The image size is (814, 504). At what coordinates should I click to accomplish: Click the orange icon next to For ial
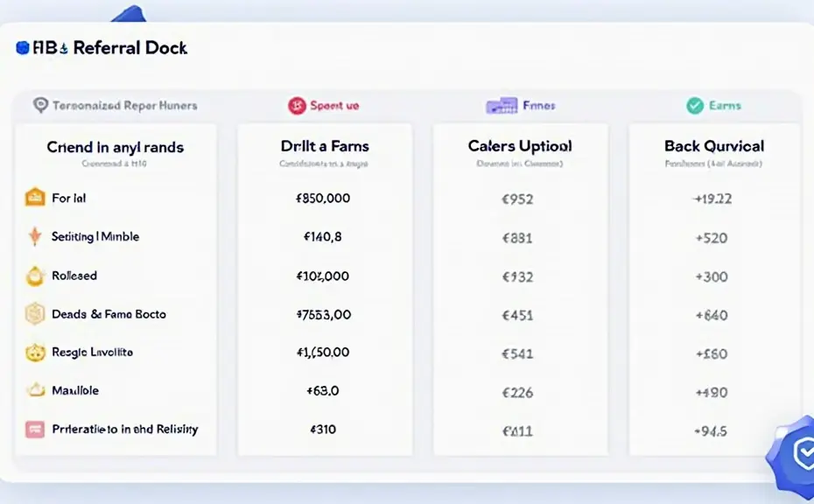point(35,198)
